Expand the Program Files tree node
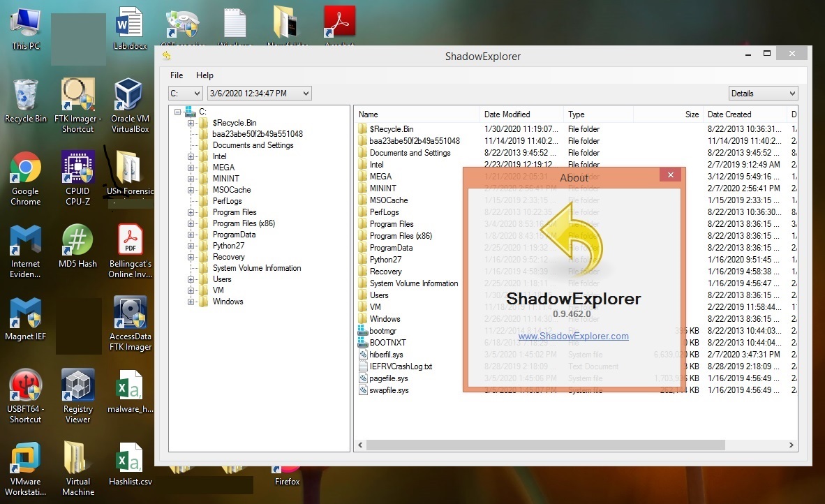This screenshot has height=504, width=825. (x=193, y=212)
